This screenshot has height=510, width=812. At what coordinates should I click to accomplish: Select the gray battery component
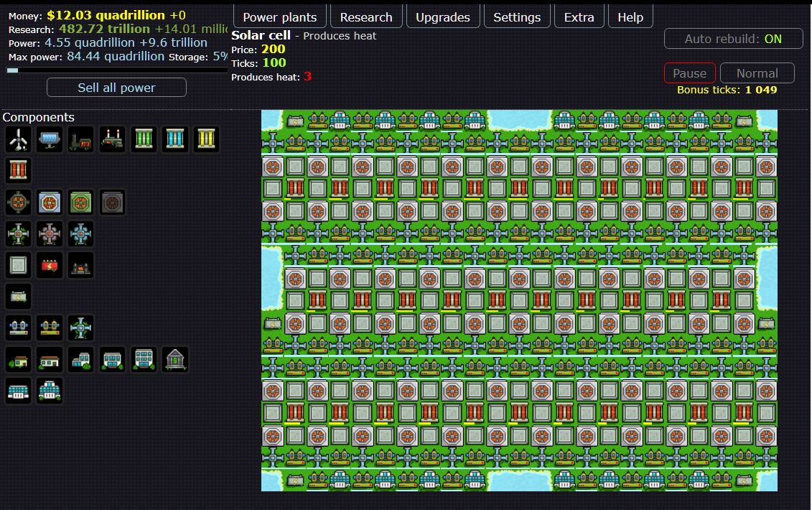tap(18, 297)
